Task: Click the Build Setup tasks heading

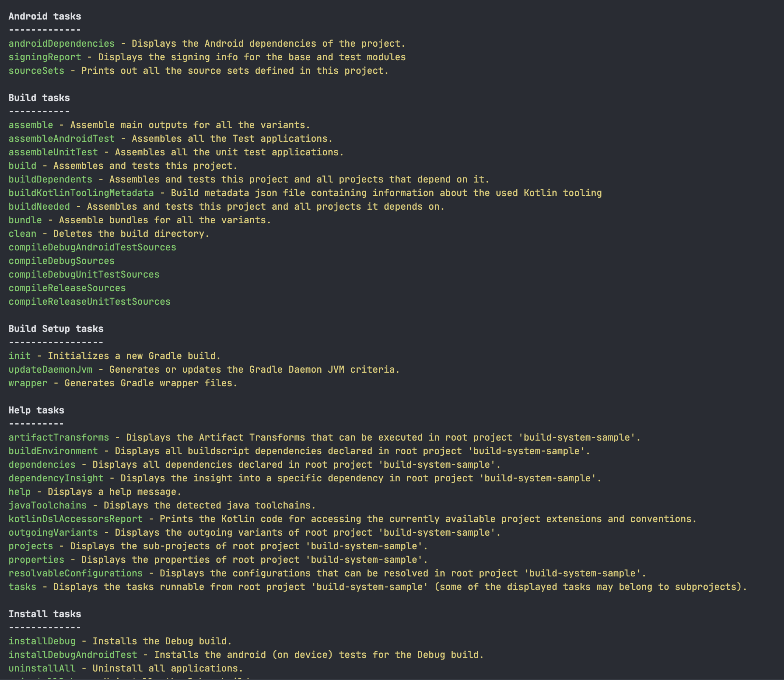Action: click(56, 329)
